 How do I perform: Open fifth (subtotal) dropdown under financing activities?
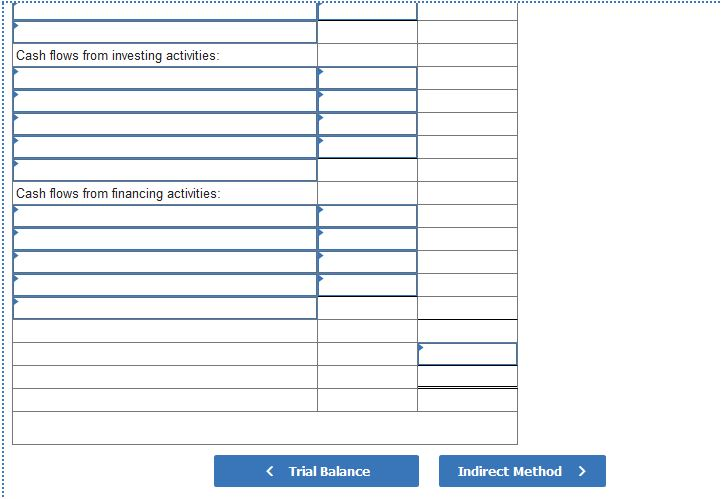165,308
